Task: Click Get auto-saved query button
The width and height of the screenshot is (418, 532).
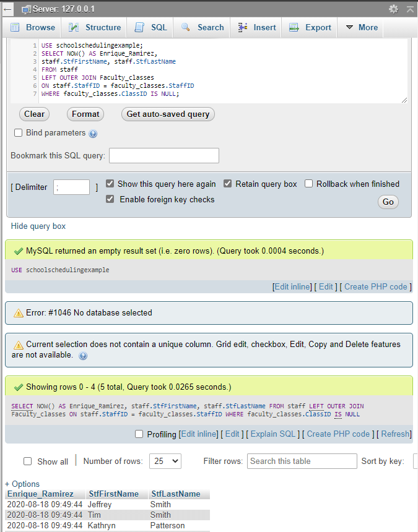Action: click(168, 114)
